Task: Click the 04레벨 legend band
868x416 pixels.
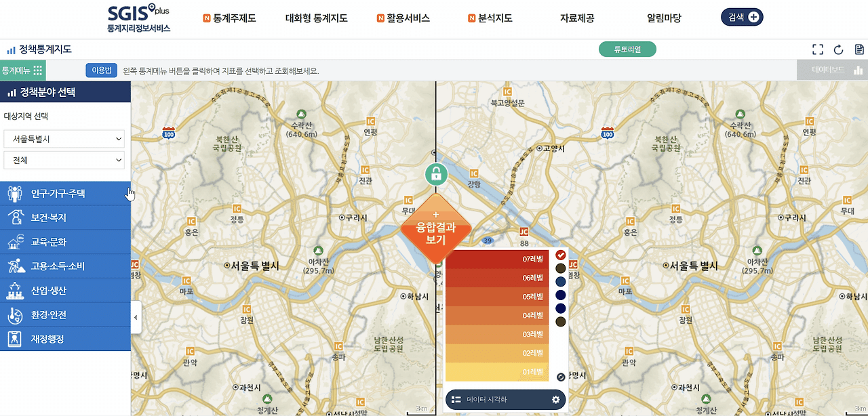Action: [497, 316]
